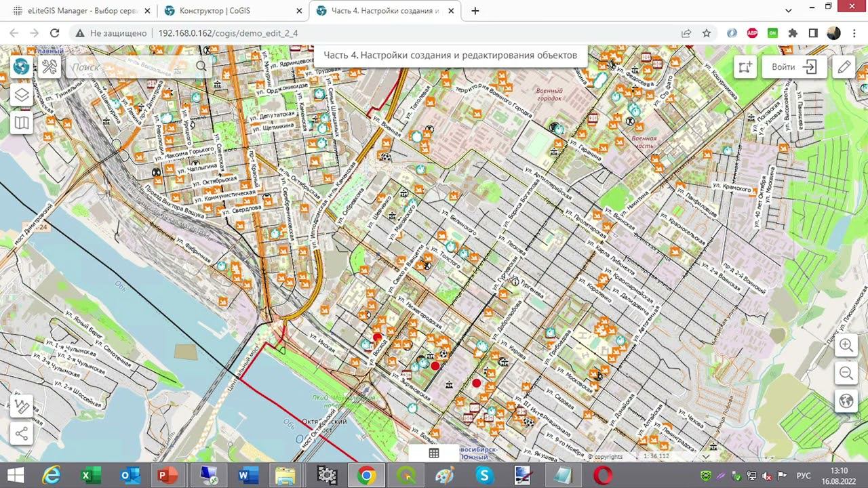Open the map tools wrench panel

(50, 66)
